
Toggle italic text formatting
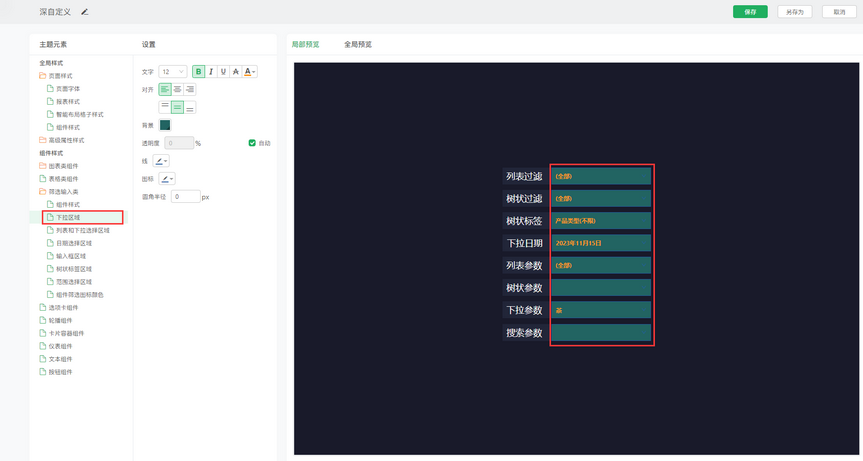point(211,72)
